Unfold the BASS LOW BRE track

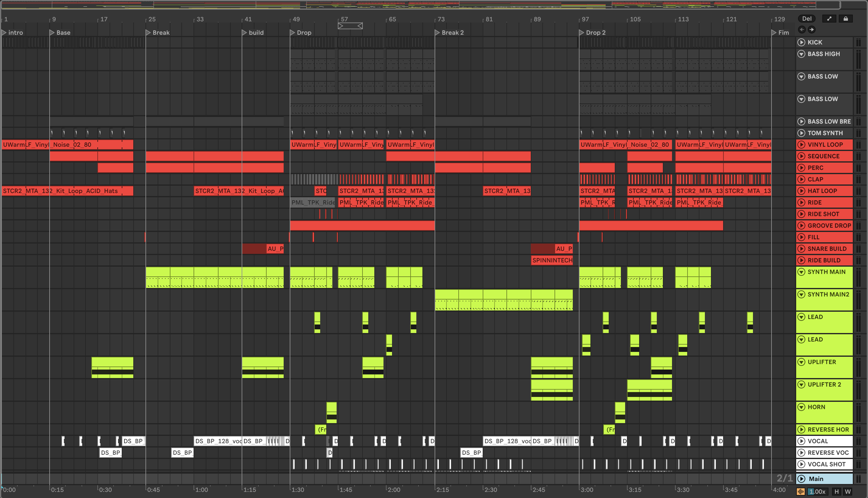[801, 121]
